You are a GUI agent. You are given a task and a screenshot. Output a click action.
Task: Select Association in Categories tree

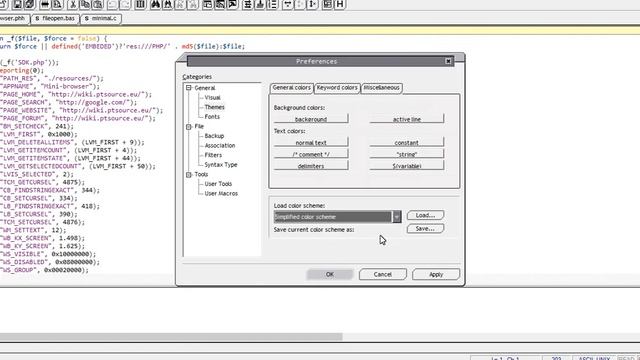[x=220, y=145]
